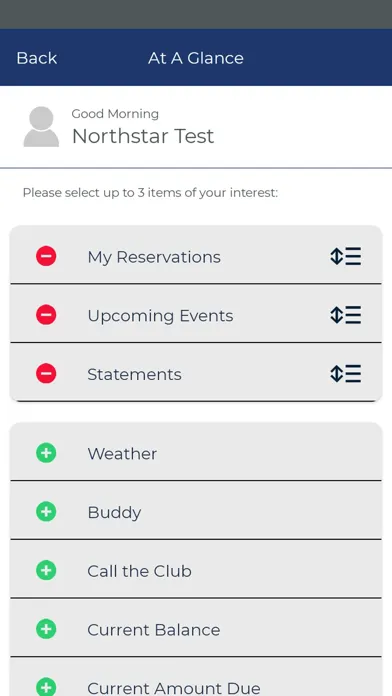This screenshot has width=392, height=696.
Task: Click the profile avatar placeholder
Action: [x=41, y=127]
